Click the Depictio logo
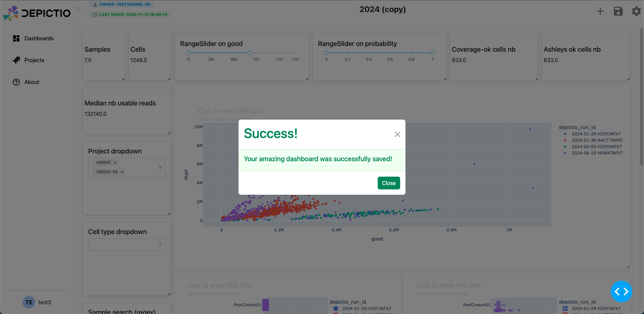Image resolution: width=644 pixels, height=314 pixels. point(37,13)
